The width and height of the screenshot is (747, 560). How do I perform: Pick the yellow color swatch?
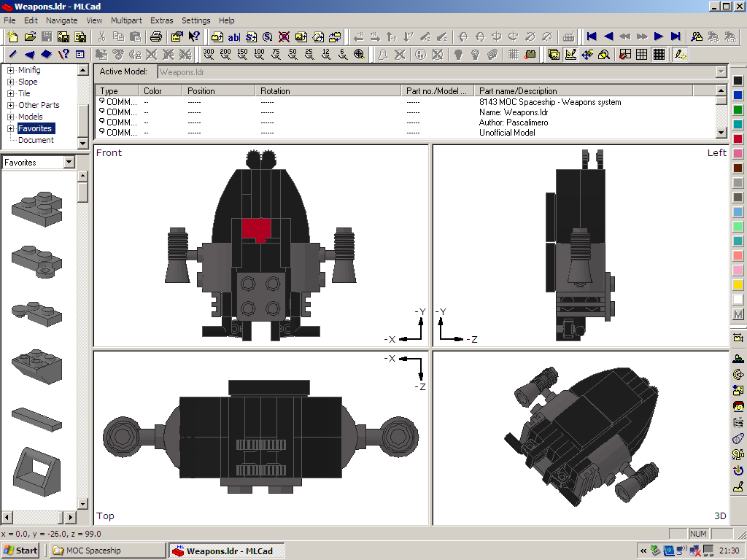pos(738,284)
